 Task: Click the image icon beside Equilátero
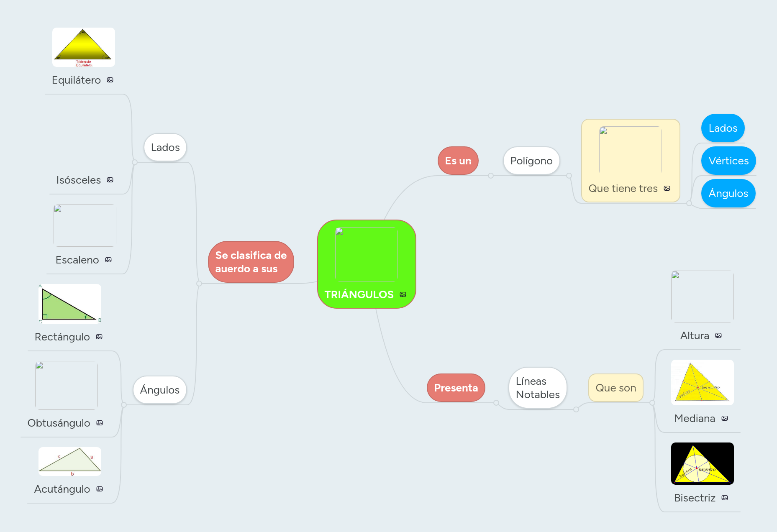[x=110, y=80]
